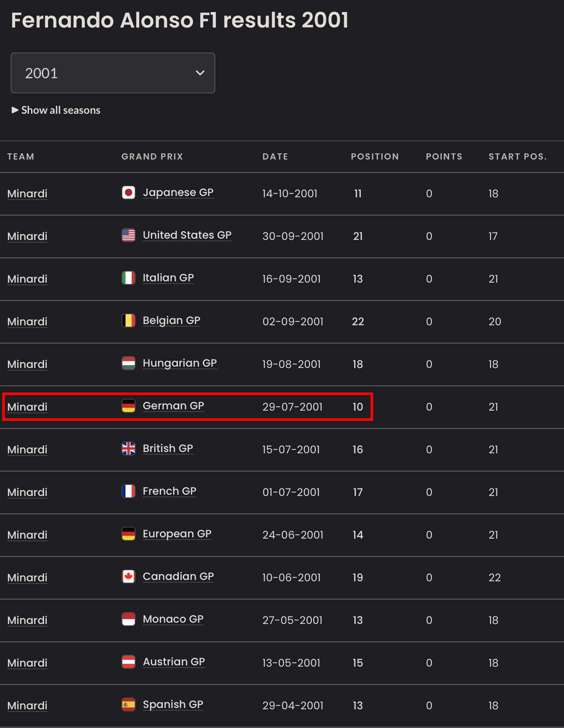Viewport: 564px width, 728px height.
Task: Click the Japan flag icon
Action: click(129, 192)
